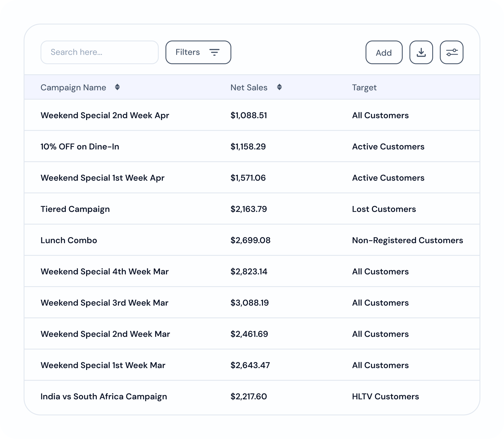Screen dimensions: 504x439
Task: Click the HLTV Customers target cell
Action: [385, 396]
